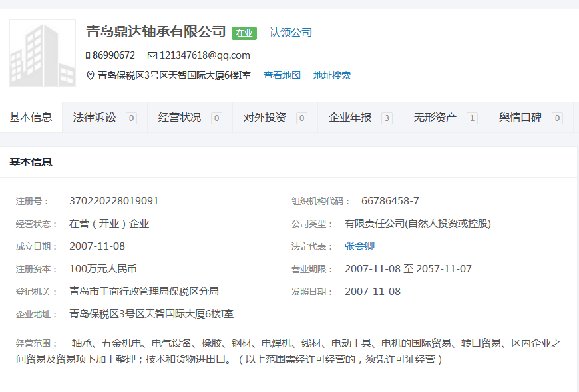The image size is (579, 392).
Task: Click the 企业年报 count badge showing 3
Action: (387, 118)
